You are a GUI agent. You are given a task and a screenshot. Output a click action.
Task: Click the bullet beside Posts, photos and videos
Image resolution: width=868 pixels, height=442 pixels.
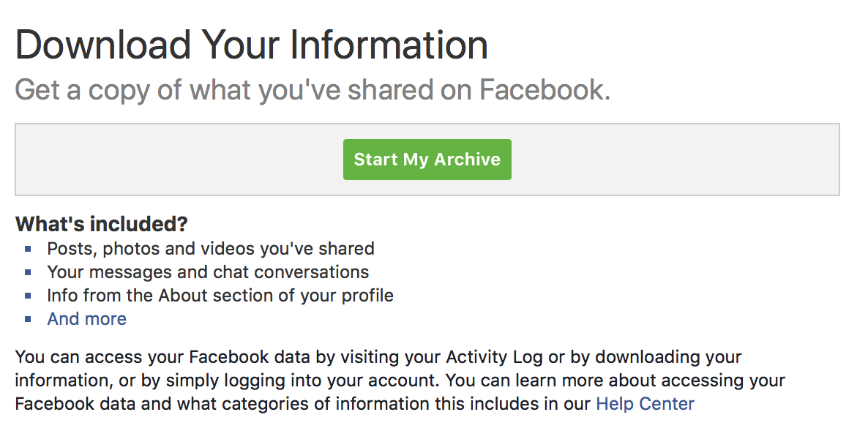click(29, 249)
